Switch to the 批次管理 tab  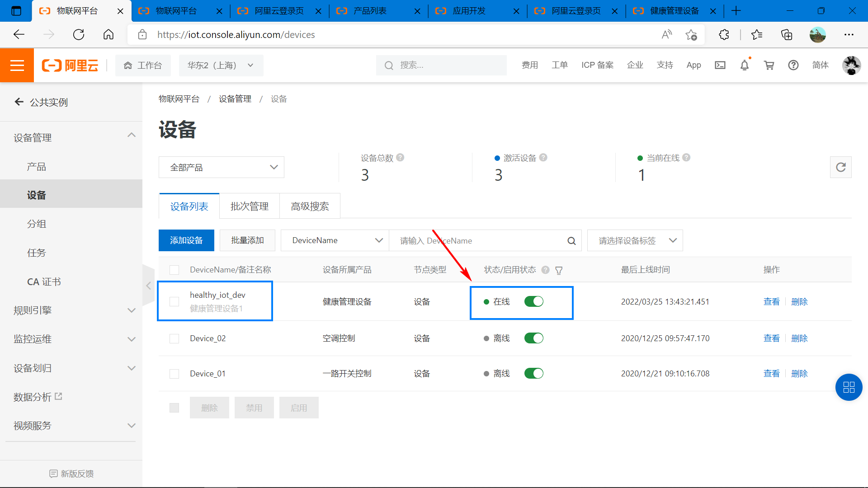pos(250,206)
